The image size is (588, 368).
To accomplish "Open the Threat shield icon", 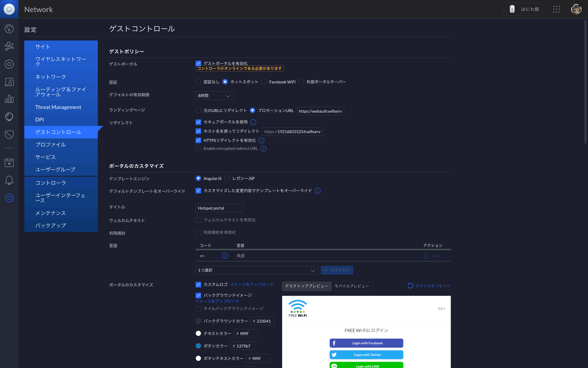I will 9,134.
